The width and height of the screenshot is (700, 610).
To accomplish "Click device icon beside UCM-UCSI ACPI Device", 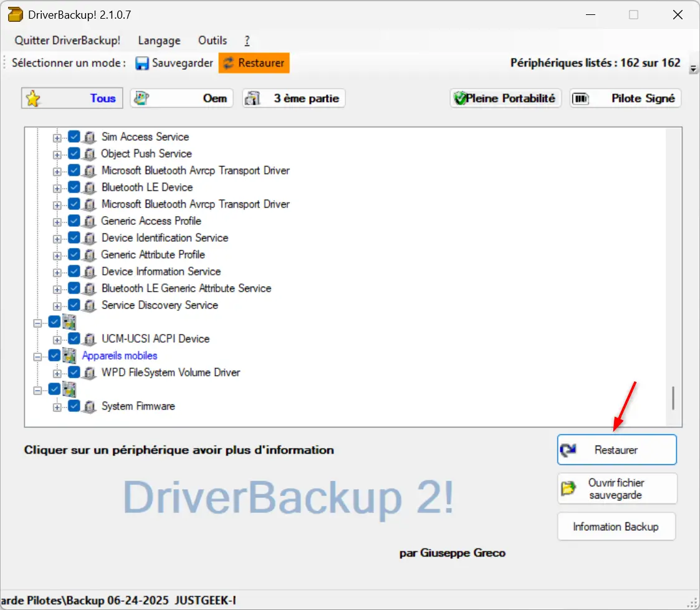I will click(90, 339).
